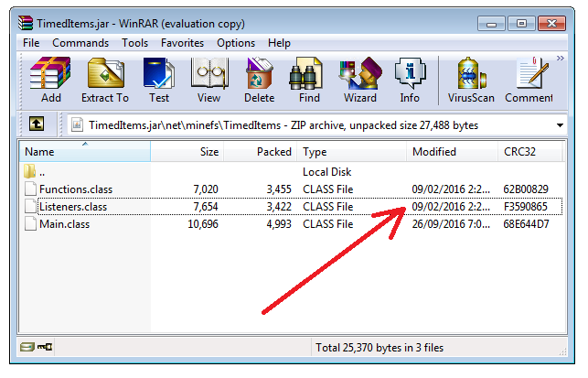Open the Help menu
The image size is (588, 378).
(x=279, y=43)
